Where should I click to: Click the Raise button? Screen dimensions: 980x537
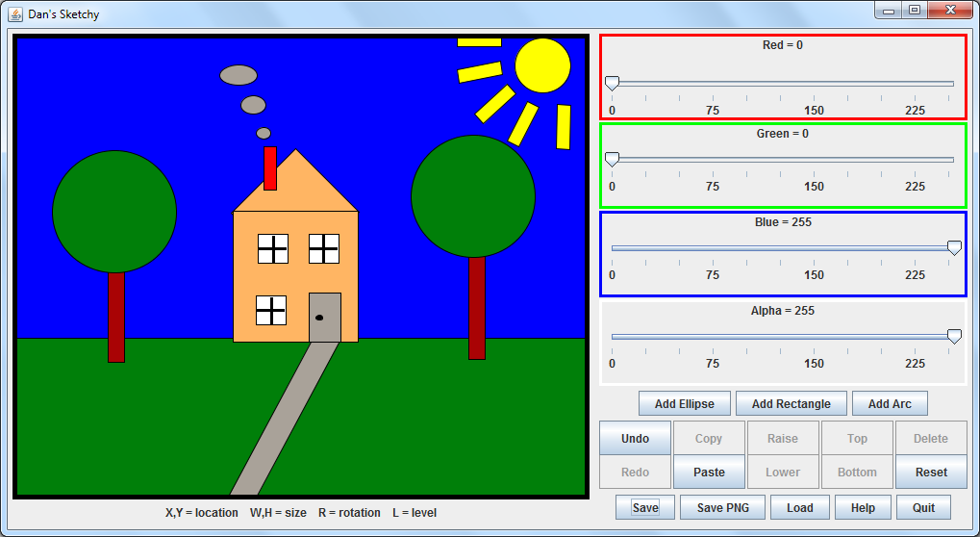[x=783, y=438]
